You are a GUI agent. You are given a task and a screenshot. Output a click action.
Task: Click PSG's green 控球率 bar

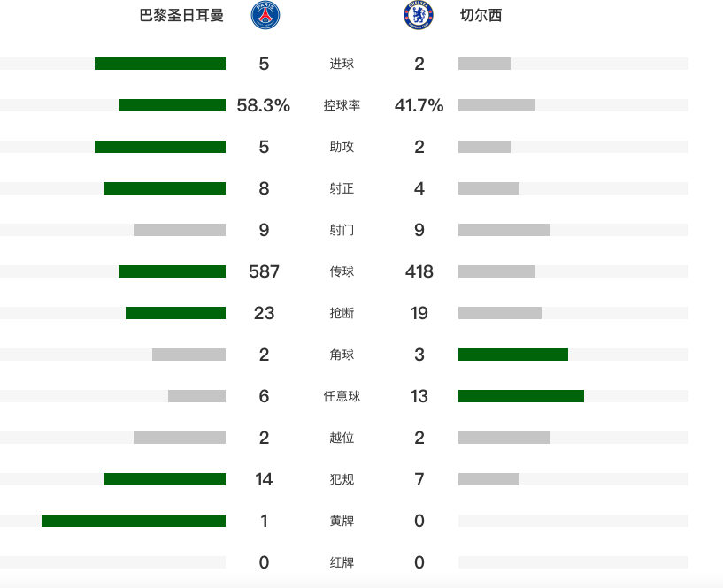172,105
